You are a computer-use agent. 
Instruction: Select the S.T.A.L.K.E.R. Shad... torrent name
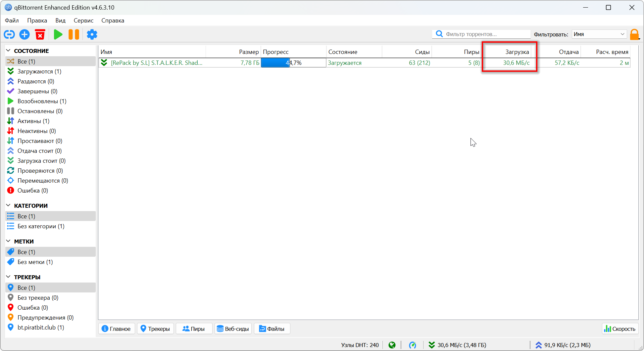pos(157,63)
